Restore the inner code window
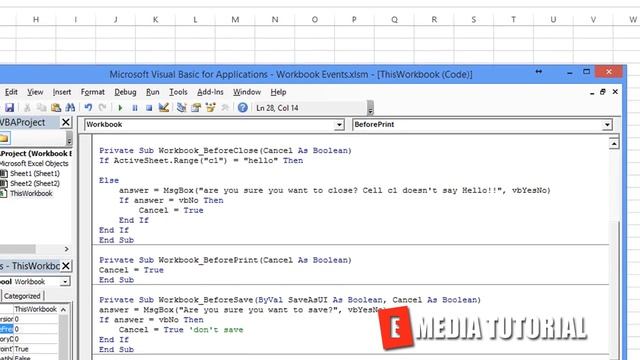 (x=603, y=92)
